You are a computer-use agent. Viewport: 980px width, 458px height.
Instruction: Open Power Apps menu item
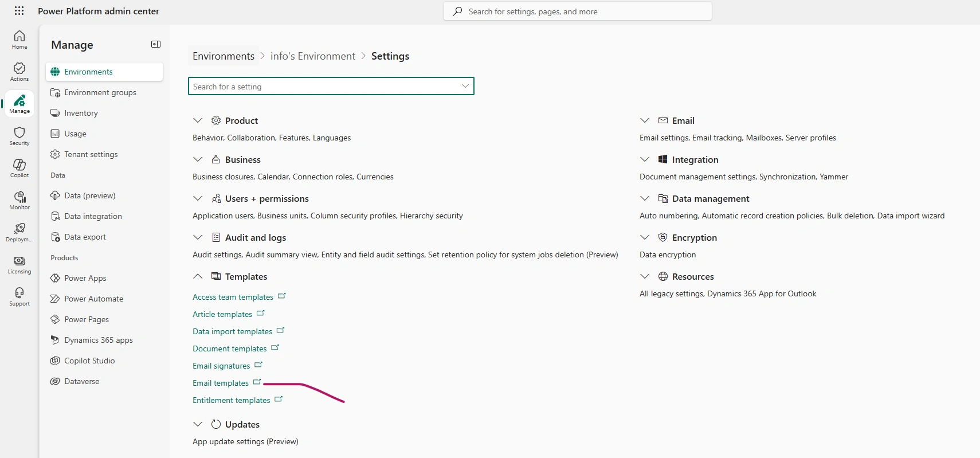[104, 278]
